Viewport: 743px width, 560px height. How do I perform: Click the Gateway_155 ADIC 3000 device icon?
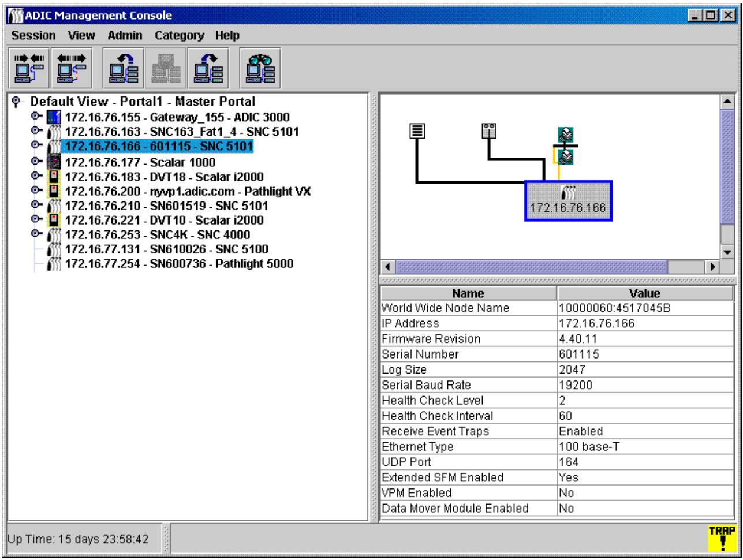(x=53, y=118)
